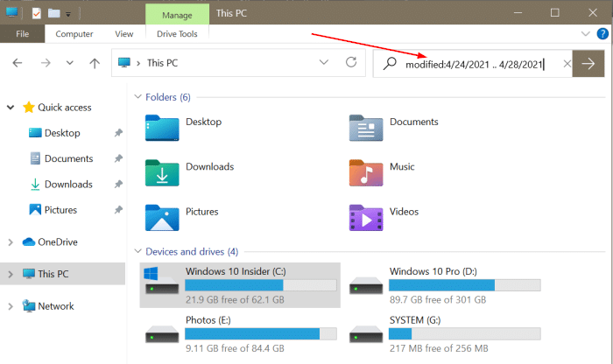The width and height of the screenshot is (613, 364).
Task: Open Help via the blue question icon
Action: pos(602,34)
